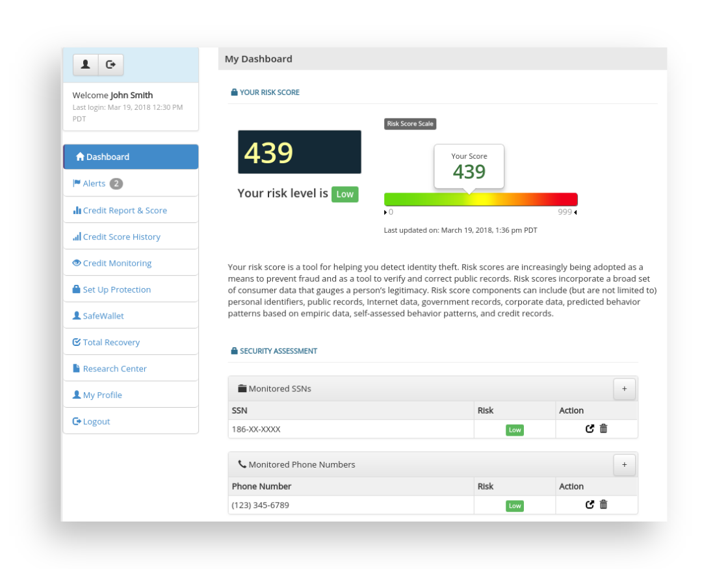This screenshot has height=569, width=728.
Task: Click the user profile icon button
Action: coord(85,65)
